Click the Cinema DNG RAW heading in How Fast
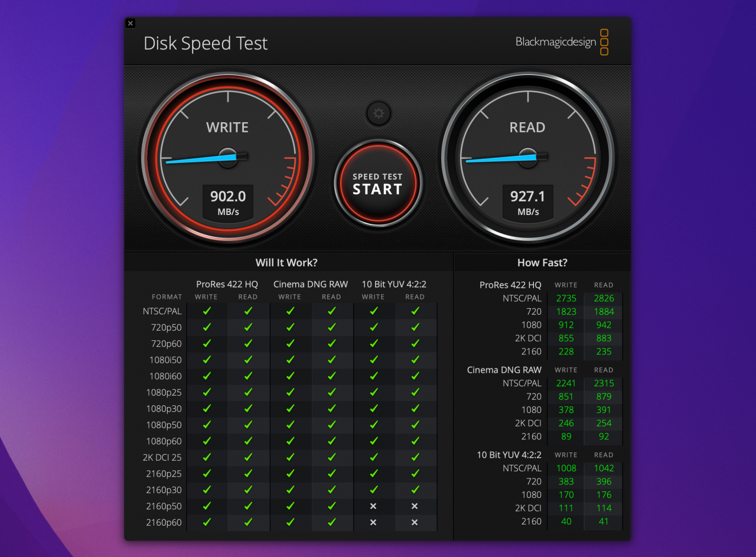The image size is (756, 557). pos(504,370)
